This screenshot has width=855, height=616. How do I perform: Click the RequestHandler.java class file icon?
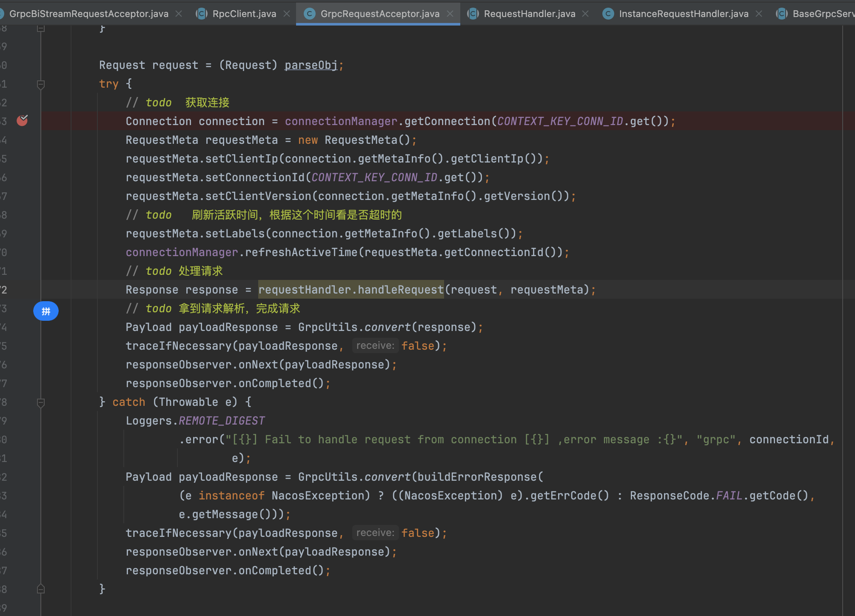(473, 14)
